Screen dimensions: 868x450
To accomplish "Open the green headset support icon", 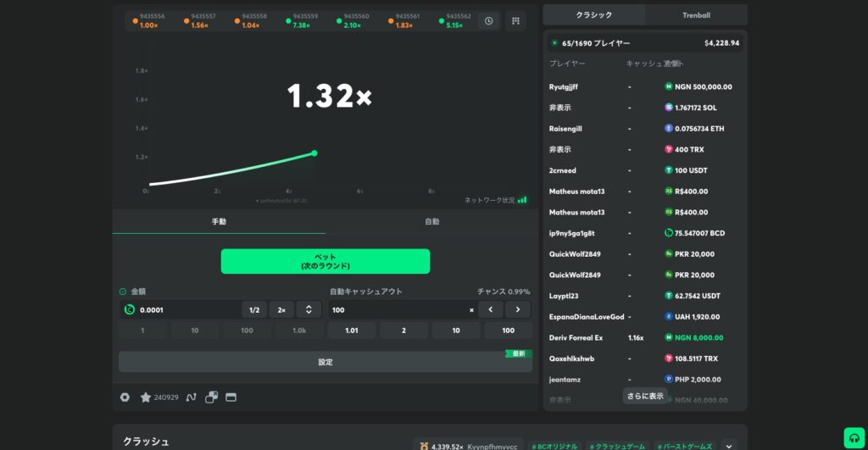I will click(x=854, y=438).
